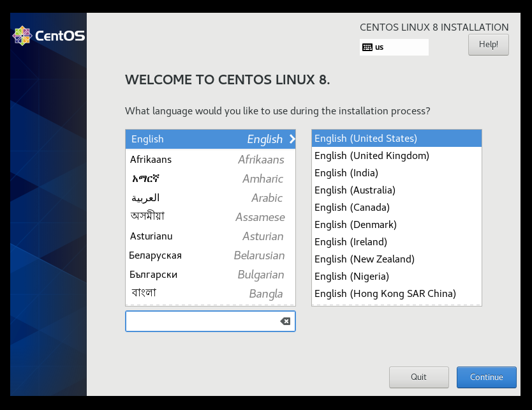Image resolution: width=532 pixels, height=410 pixels.
Task: Select the Bangla language row
Action: tap(211, 294)
